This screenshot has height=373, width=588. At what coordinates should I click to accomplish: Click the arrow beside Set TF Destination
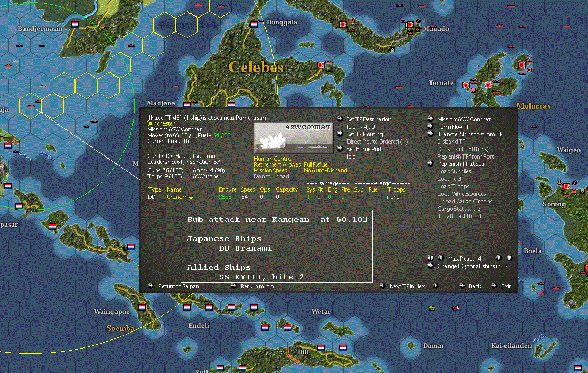(339, 119)
